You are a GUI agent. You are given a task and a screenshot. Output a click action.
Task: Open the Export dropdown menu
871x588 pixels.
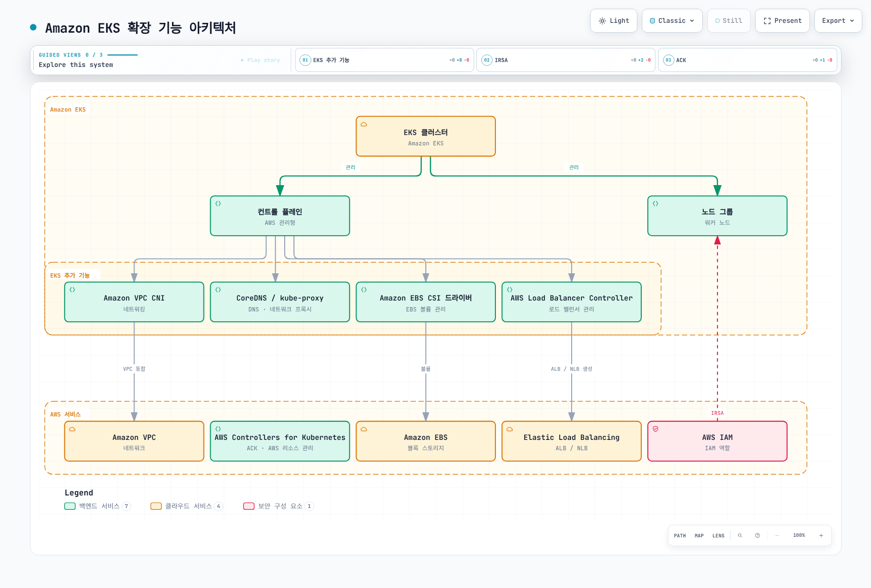pos(838,21)
